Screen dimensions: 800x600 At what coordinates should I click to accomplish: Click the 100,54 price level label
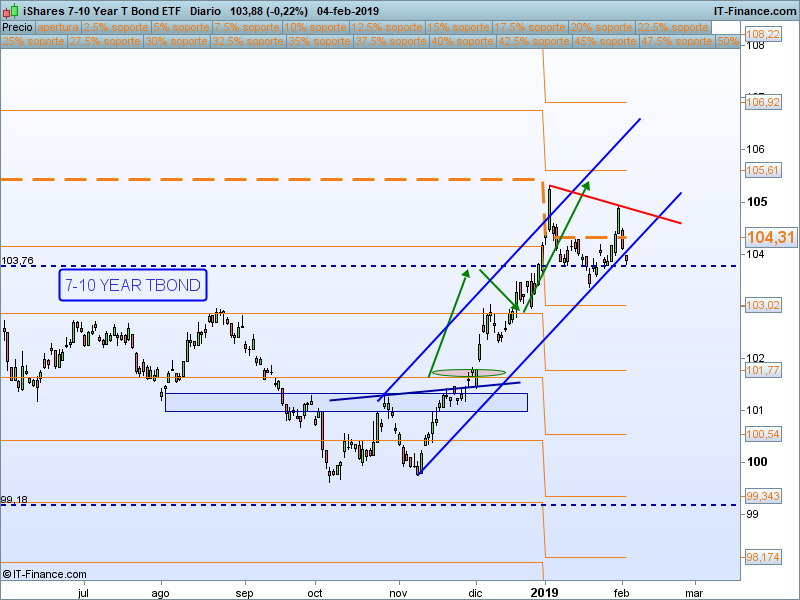(762, 434)
